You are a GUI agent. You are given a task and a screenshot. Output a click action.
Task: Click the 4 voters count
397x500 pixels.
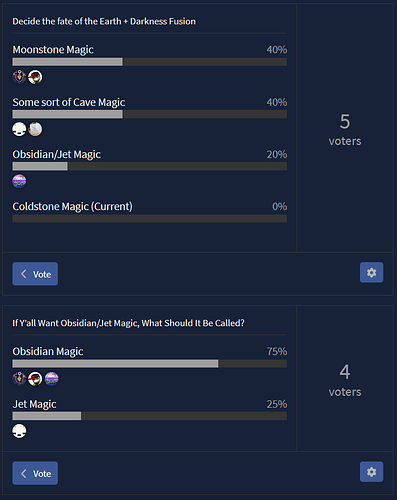pos(345,381)
